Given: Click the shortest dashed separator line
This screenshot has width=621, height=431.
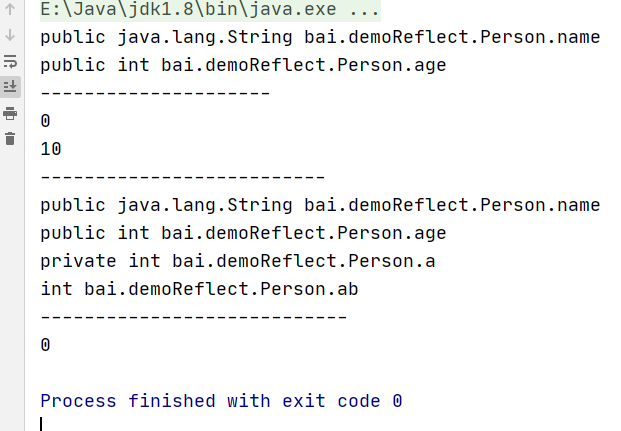Looking at the screenshot, I should [155, 93].
